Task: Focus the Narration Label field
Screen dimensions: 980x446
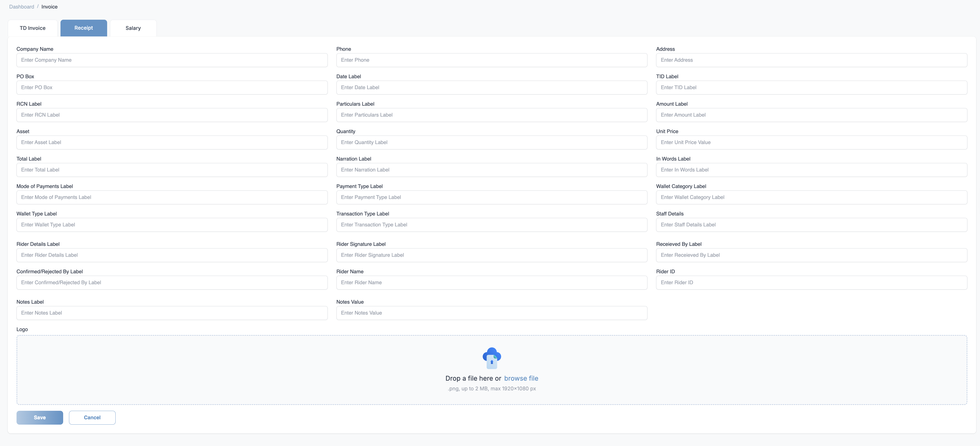Action: [491, 170]
